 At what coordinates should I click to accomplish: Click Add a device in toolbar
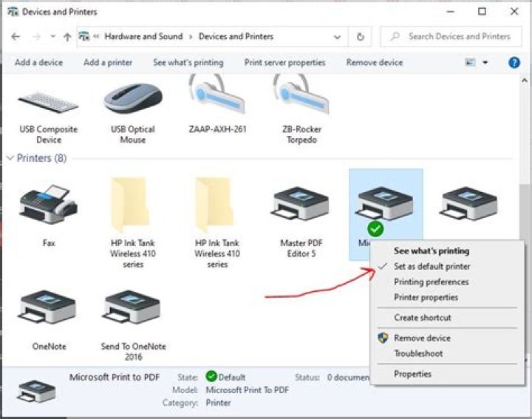point(38,62)
